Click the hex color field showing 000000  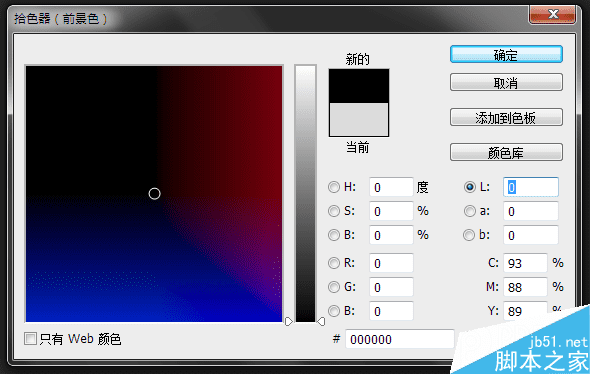(x=400, y=339)
